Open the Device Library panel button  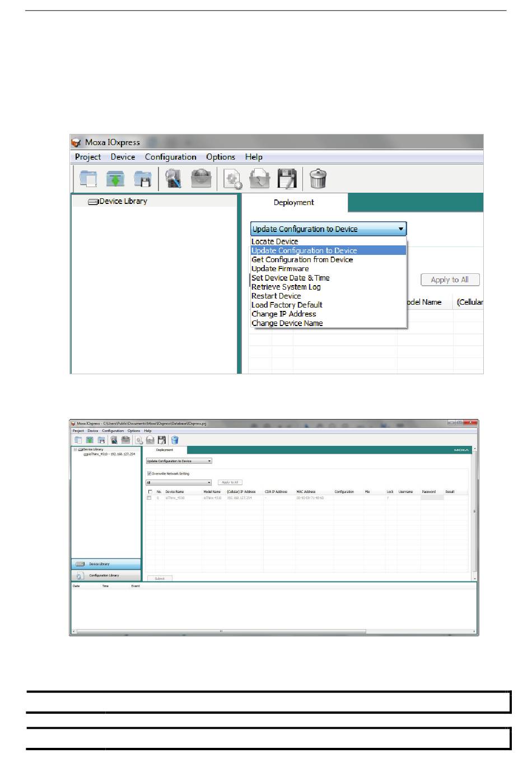click(x=106, y=564)
